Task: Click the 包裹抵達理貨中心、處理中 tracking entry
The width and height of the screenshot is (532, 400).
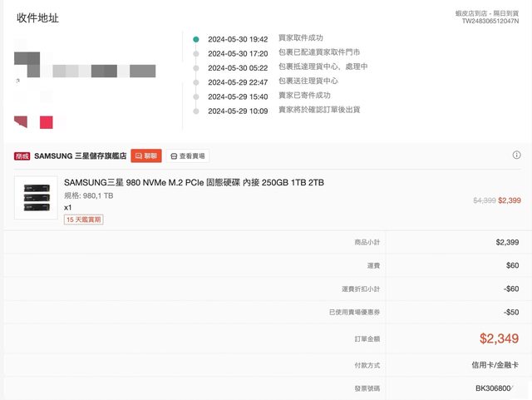Action: [x=323, y=67]
